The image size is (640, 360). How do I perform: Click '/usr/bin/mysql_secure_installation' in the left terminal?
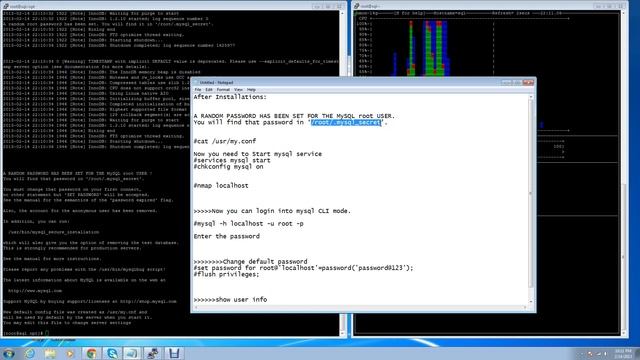click(x=54, y=232)
